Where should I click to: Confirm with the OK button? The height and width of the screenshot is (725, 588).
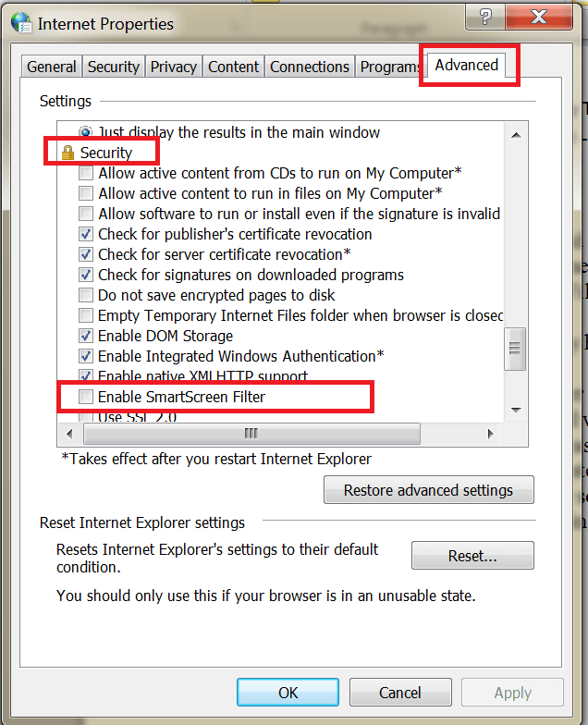tap(288, 693)
